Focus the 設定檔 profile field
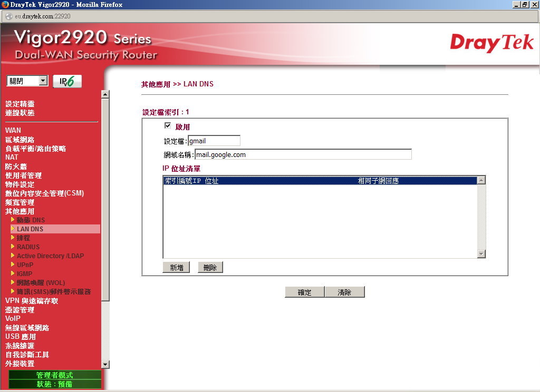 coord(214,141)
